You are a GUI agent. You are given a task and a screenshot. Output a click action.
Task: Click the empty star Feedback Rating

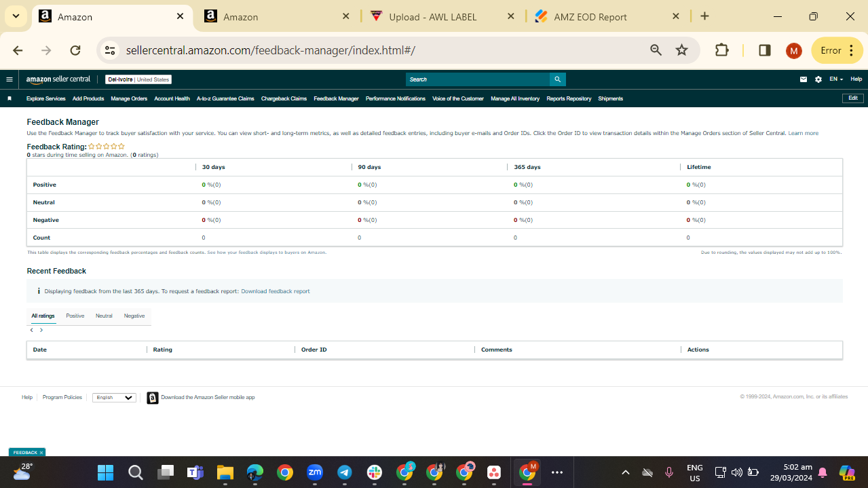point(107,146)
